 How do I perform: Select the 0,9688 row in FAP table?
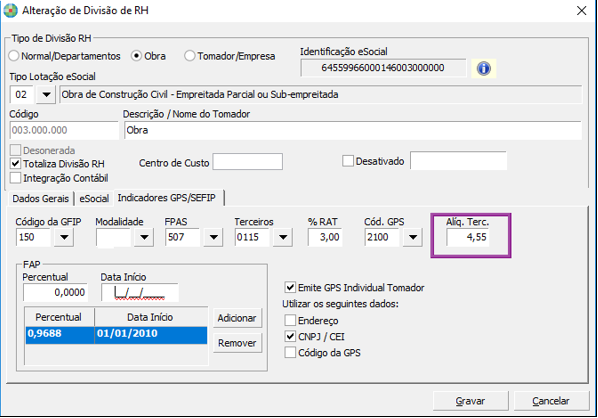pos(116,334)
